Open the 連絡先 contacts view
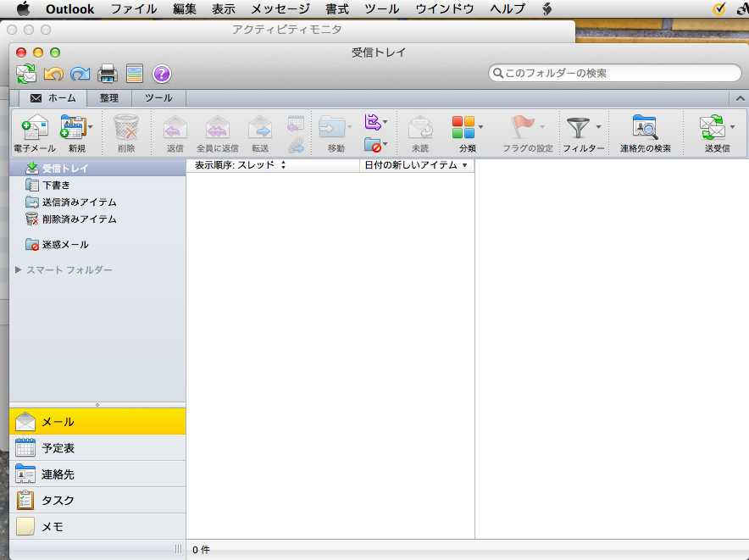Viewport: 749px width, 560px height. tap(58, 474)
